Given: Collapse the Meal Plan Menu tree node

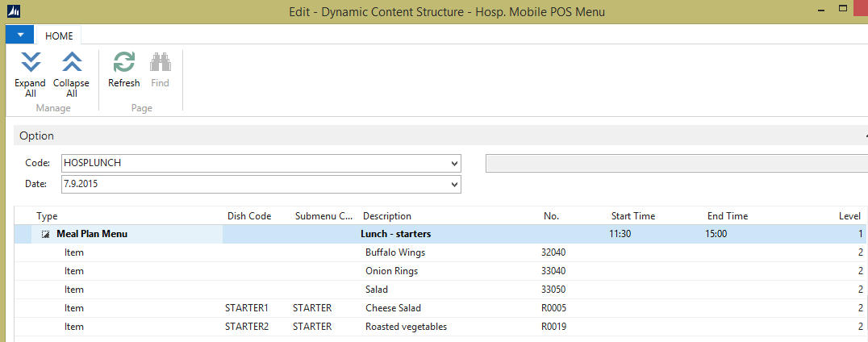Looking at the screenshot, I should point(46,235).
